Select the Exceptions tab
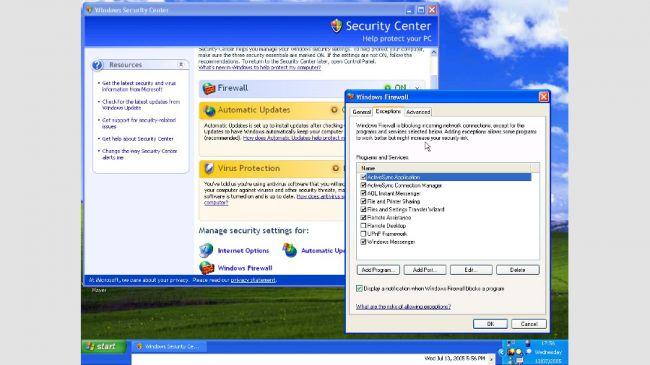The image size is (650, 365). click(388, 111)
